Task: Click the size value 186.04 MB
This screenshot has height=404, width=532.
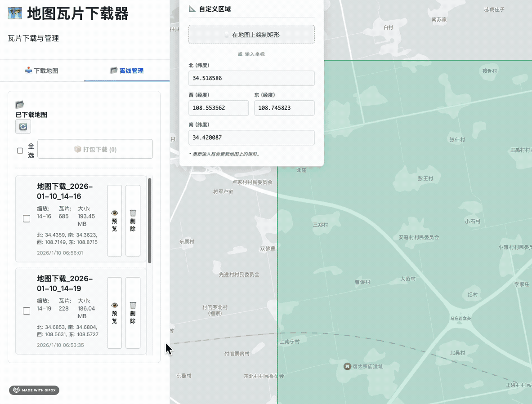Action: [86, 312]
